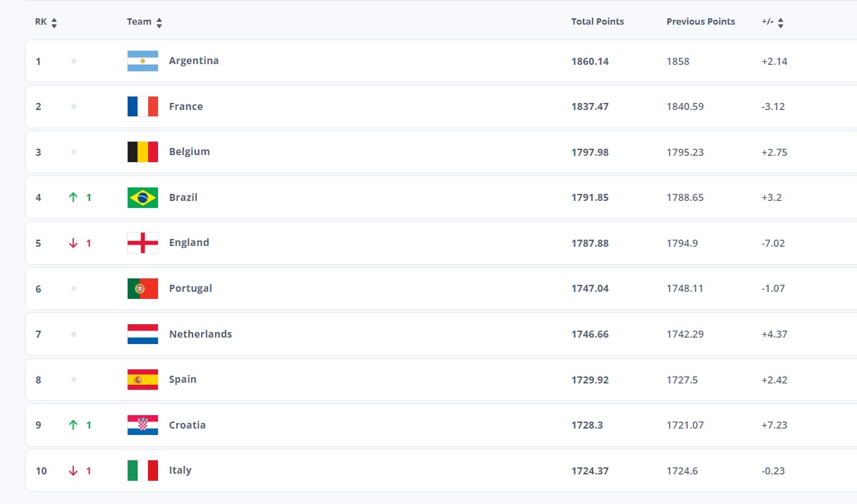This screenshot has width=857, height=504.
Task: Click the Croatia flag icon
Action: 142,425
